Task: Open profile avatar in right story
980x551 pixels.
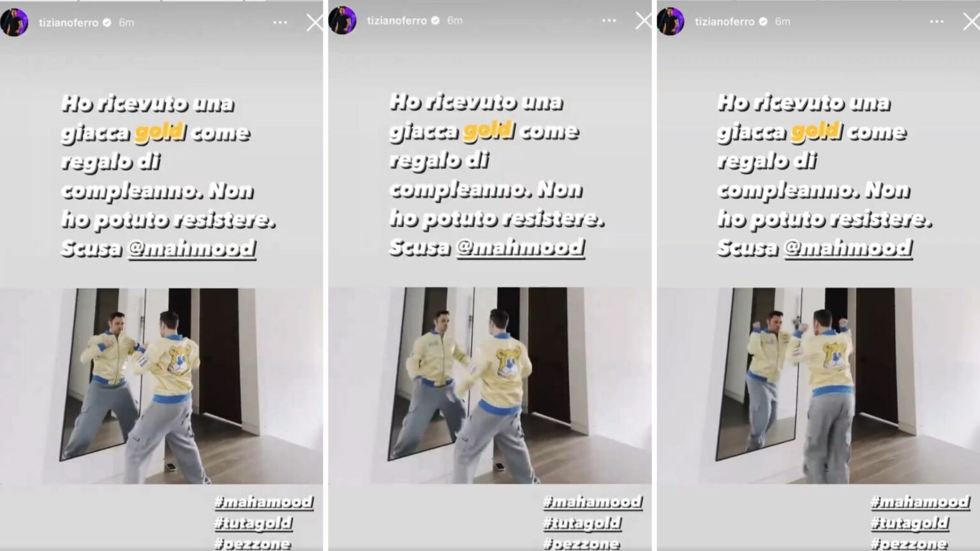Action: (x=671, y=21)
